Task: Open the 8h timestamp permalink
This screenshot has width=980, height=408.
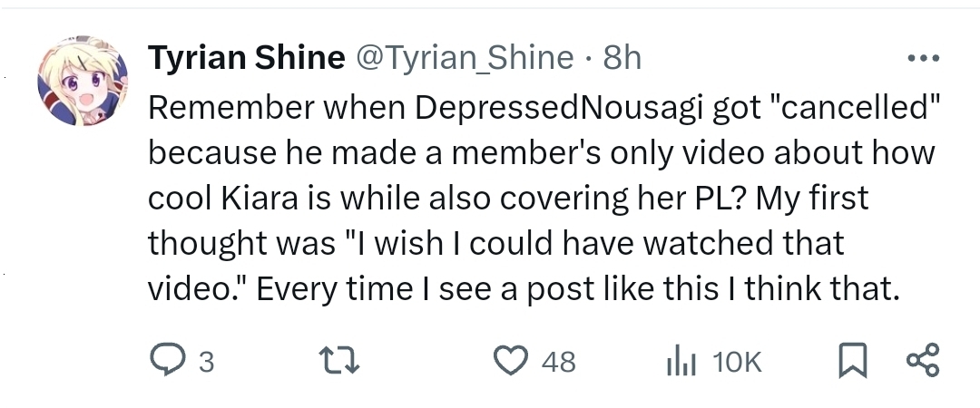Action: (622, 59)
